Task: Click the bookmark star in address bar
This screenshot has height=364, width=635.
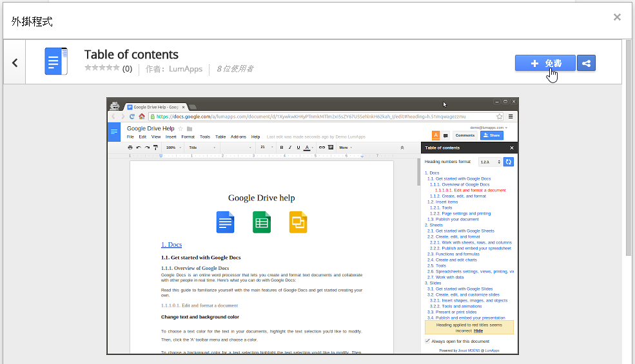Action: tap(500, 117)
